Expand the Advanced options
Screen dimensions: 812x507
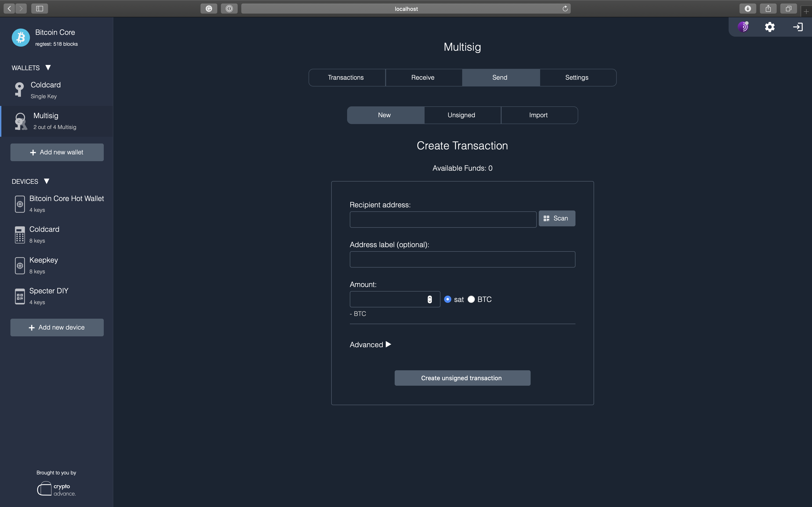pos(370,345)
